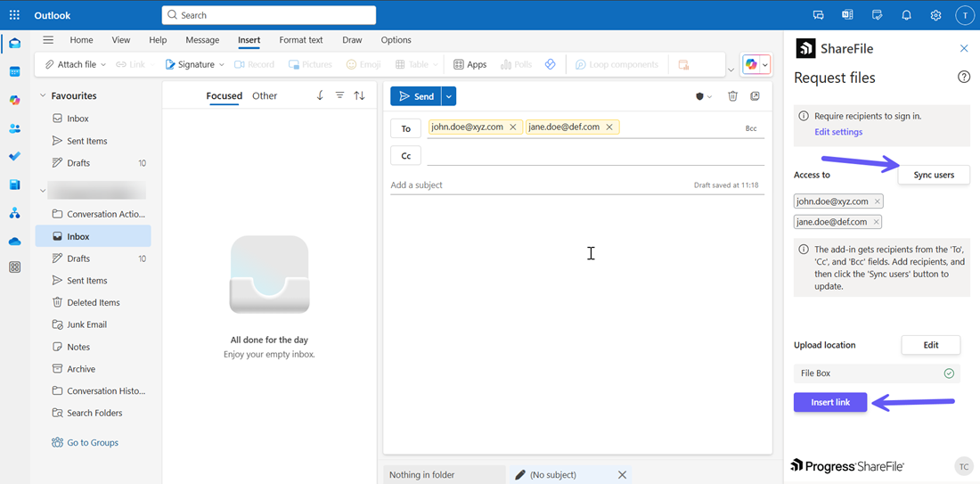
Task: Switch to the Format text tab
Action: (300, 40)
